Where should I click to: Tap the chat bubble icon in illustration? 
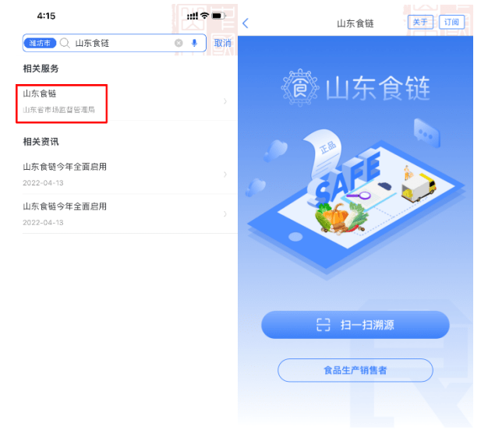pyautogui.click(x=426, y=133)
